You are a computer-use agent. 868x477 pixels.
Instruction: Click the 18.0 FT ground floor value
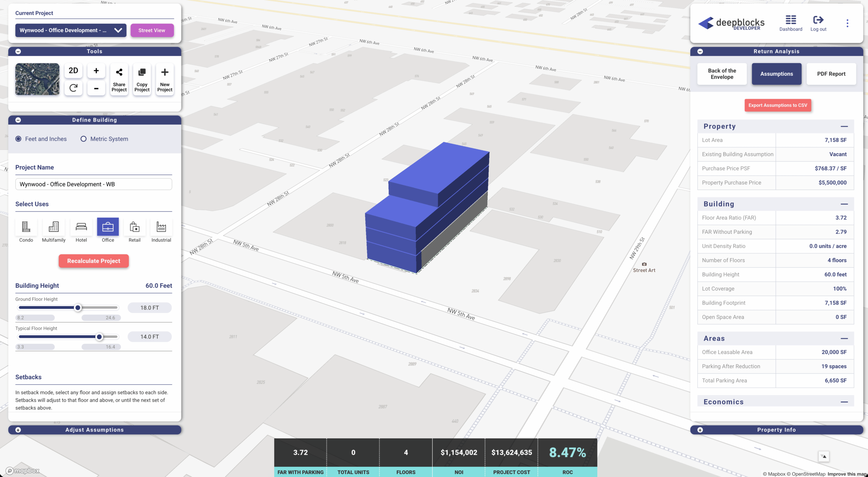tap(150, 307)
